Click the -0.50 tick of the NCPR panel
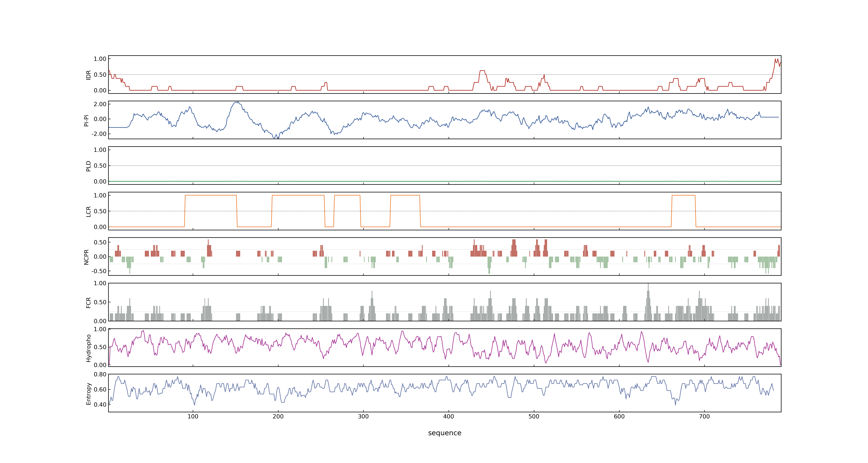The height and width of the screenshot is (463, 868). (99, 271)
